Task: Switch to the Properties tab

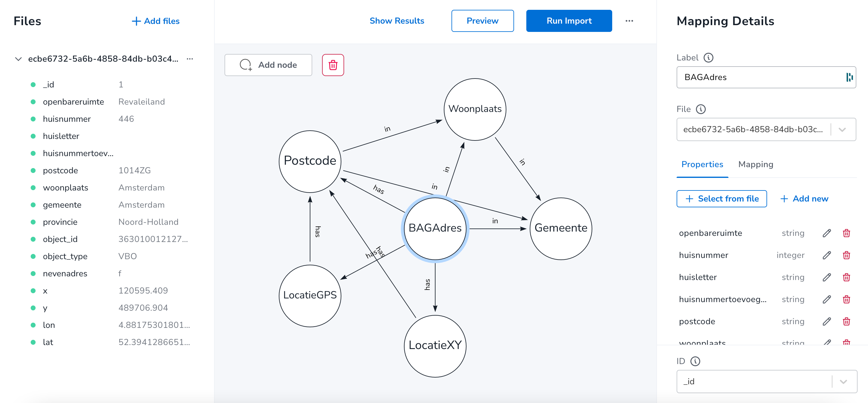Action: point(702,164)
